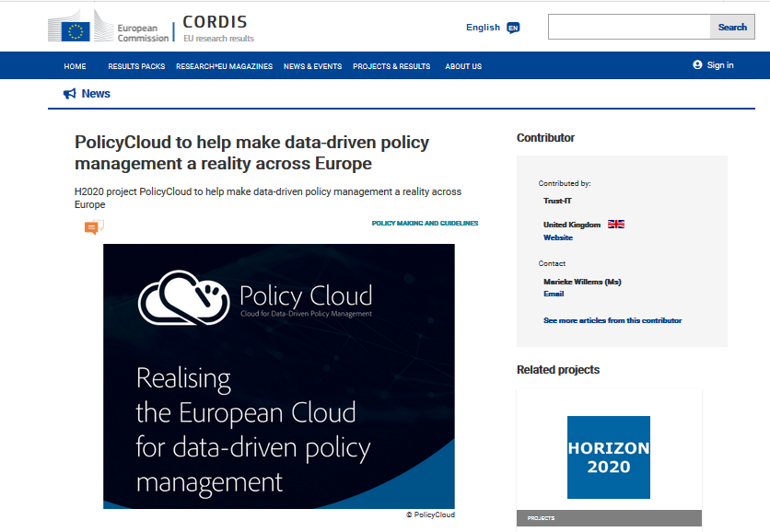Screen dimensions: 770x532
Task: Click the contact Email link
Action: (x=554, y=294)
